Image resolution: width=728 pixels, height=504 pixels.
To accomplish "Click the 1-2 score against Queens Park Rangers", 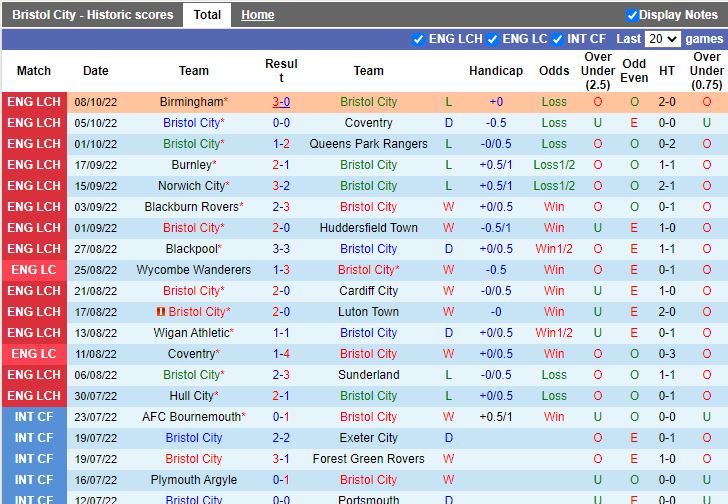I will [x=281, y=144].
